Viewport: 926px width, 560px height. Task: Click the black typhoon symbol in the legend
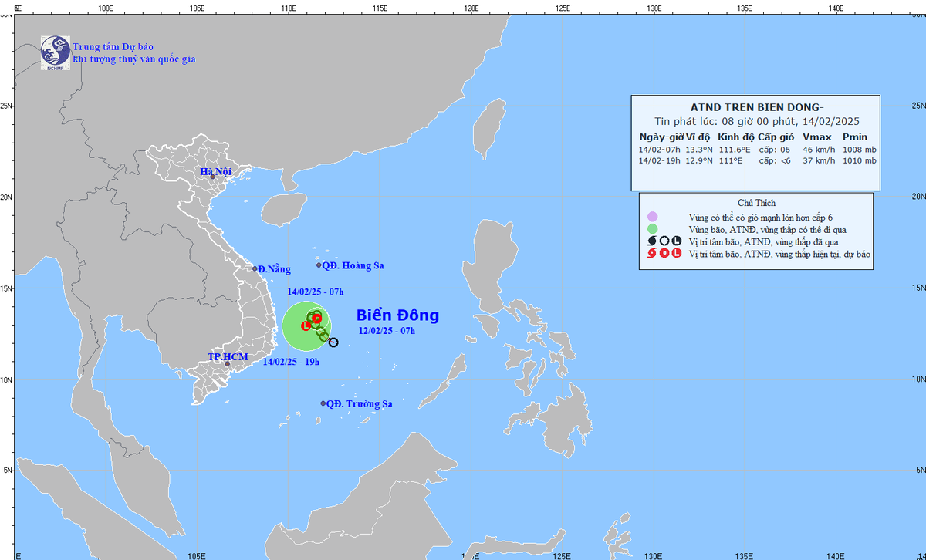click(x=652, y=241)
